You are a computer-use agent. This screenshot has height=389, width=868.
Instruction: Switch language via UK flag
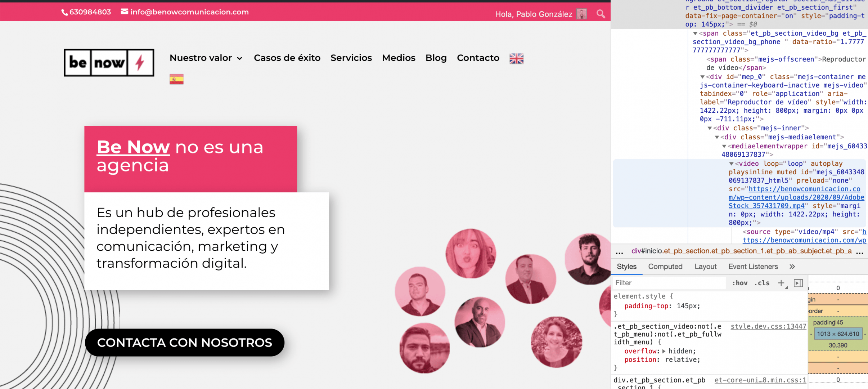tap(516, 58)
